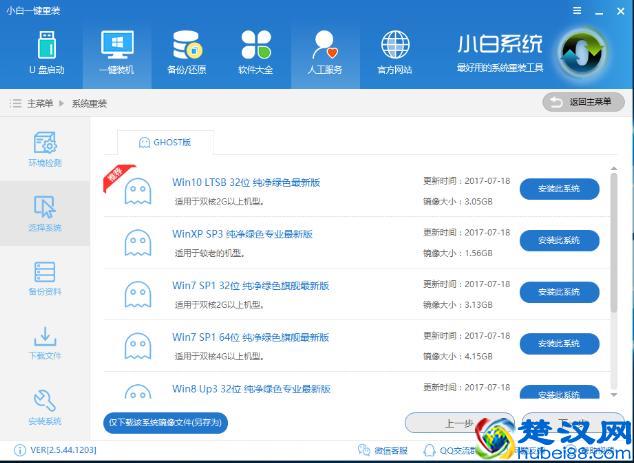Click 镜像大小：4.15GB for Win7 64位

[458, 357]
